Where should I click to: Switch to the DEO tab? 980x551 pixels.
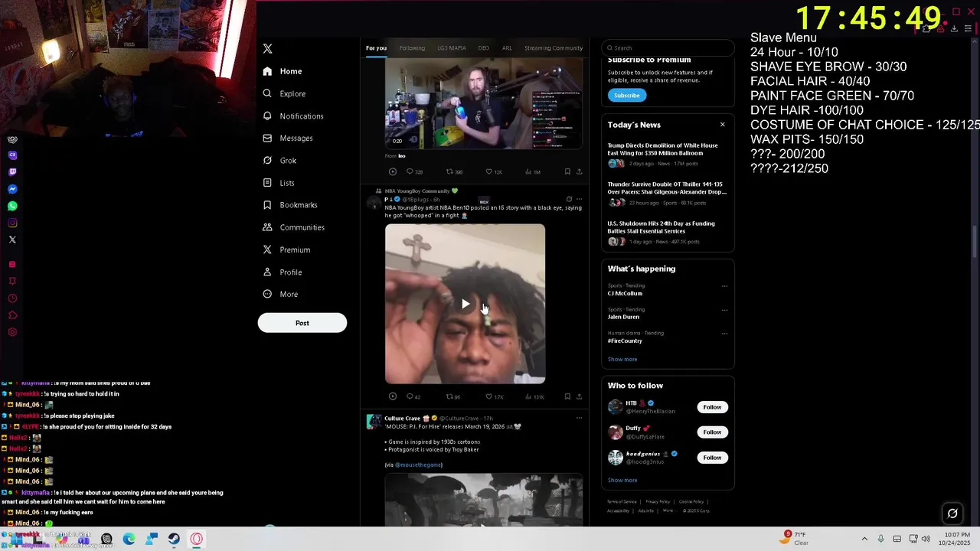[x=484, y=47]
